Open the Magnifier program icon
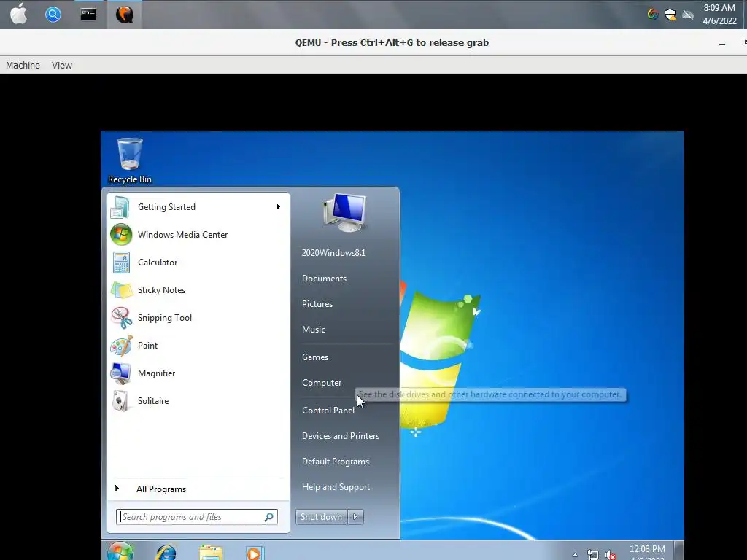This screenshot has height=560, width=747. [121, 373]
